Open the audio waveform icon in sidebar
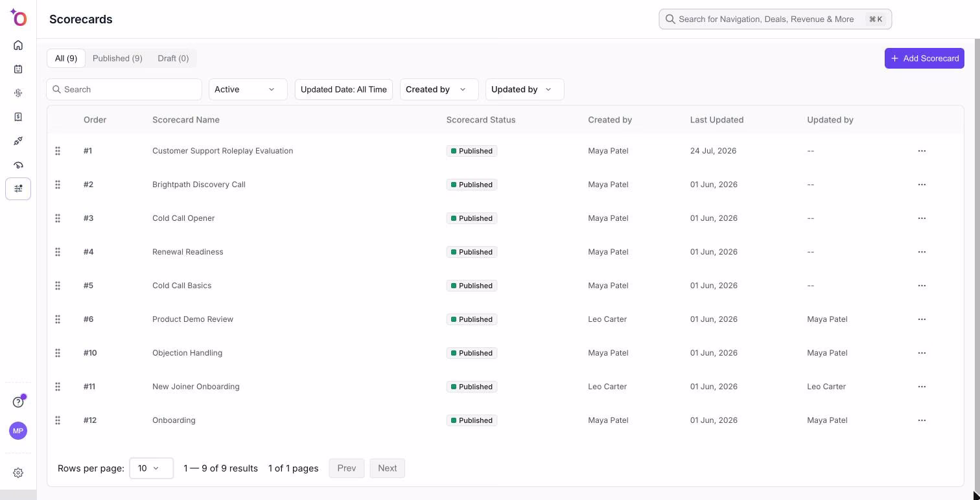The image size is (980, 500). coord(18,93)
